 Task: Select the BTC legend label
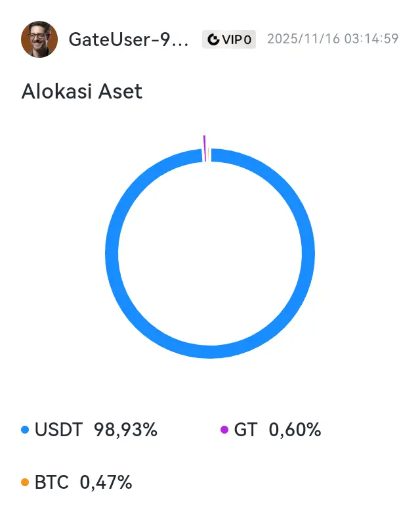click(52, 482)
